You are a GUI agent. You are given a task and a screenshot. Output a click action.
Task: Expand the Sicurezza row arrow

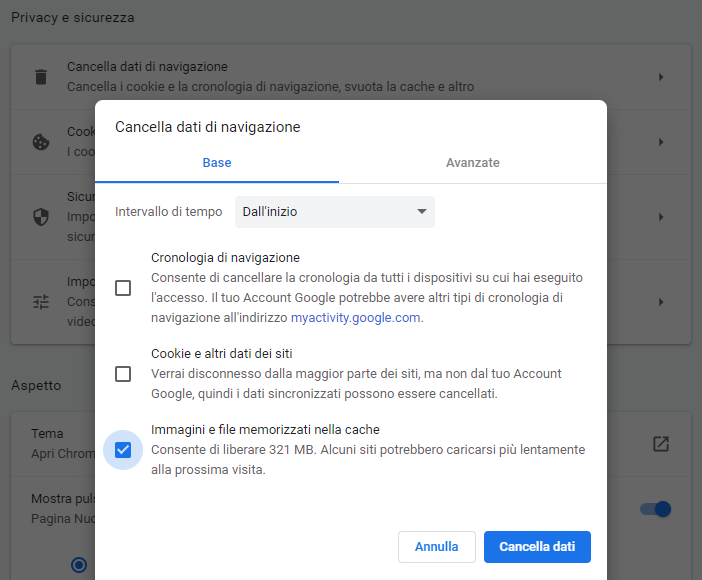point(661,217)
